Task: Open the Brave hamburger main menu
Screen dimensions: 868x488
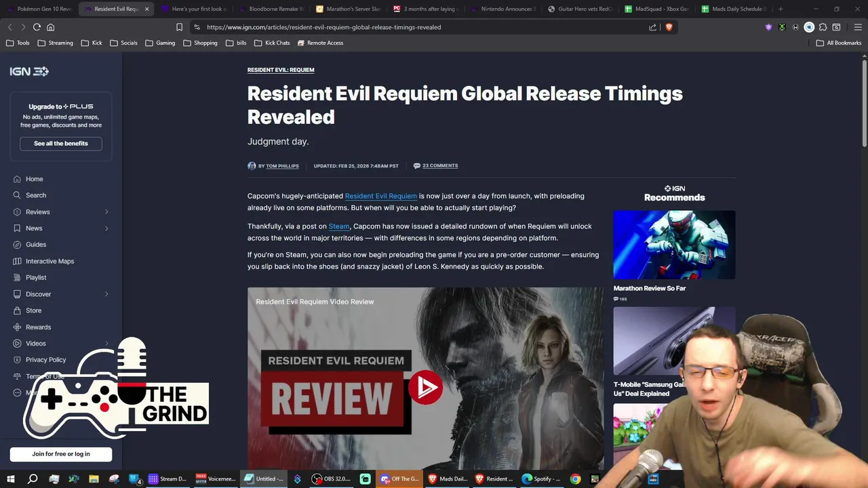Action: tap(857, 27)
